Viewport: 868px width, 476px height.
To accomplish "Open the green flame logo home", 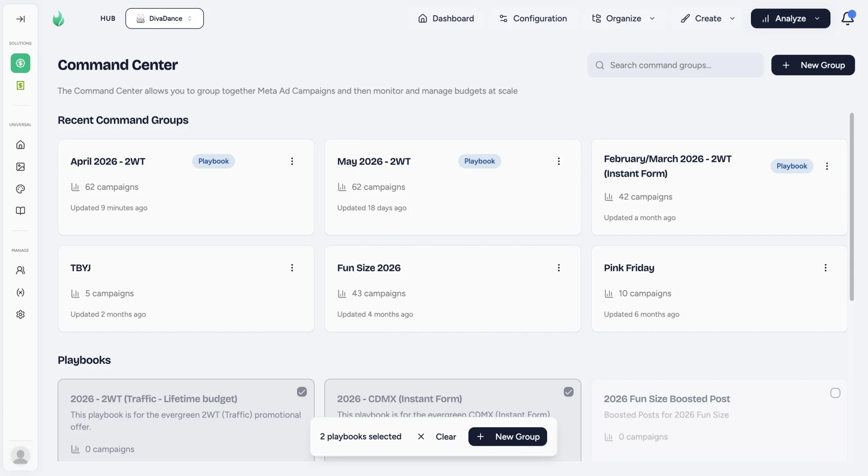I will pyautogui.click(x=58, y=19).
